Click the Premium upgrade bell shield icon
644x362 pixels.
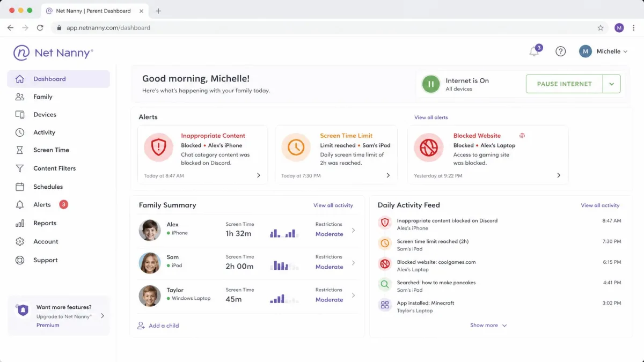[23, 310]
